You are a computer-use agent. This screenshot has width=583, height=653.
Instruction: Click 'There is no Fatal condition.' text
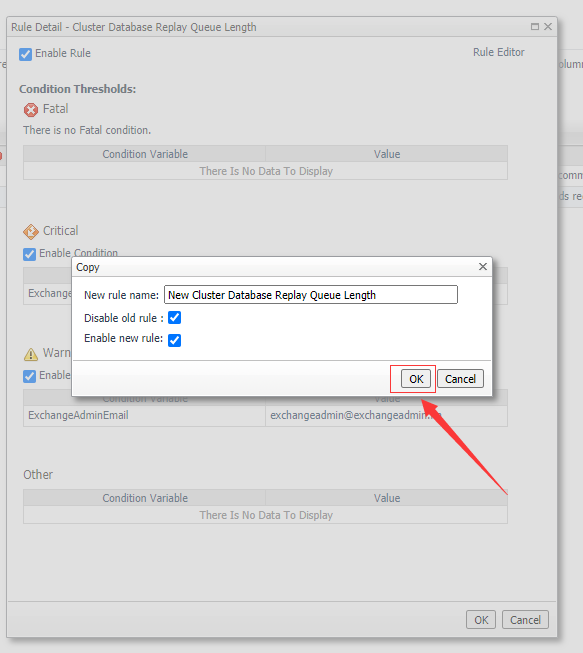(x=87, y=130)
